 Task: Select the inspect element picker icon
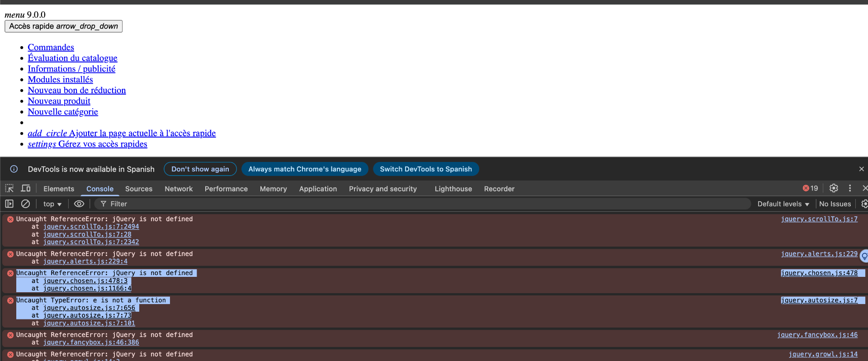[9, 188]
